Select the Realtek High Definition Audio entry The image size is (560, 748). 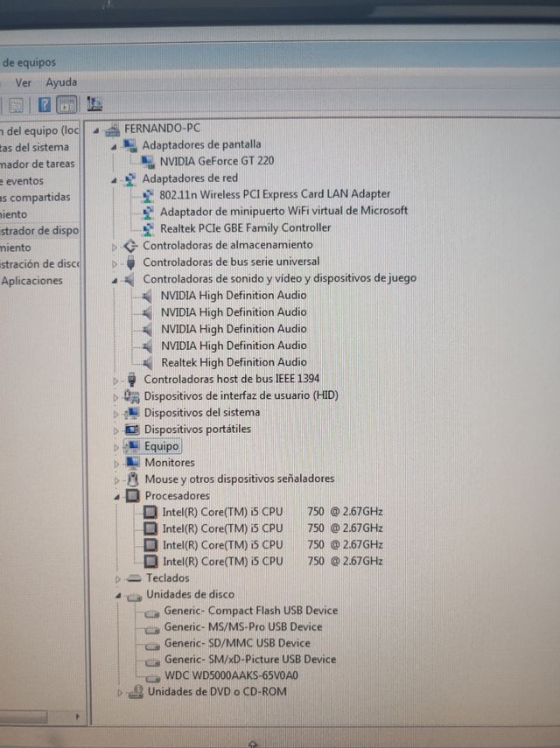[x=234, y=362]
